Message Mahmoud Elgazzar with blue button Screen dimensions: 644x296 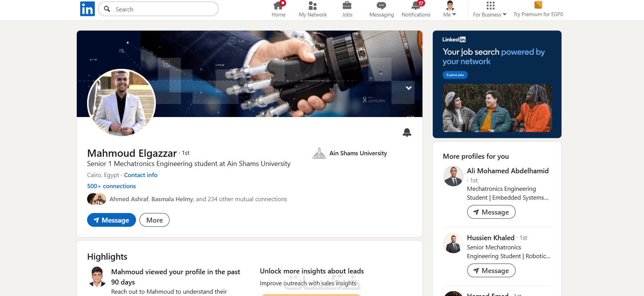112,220
